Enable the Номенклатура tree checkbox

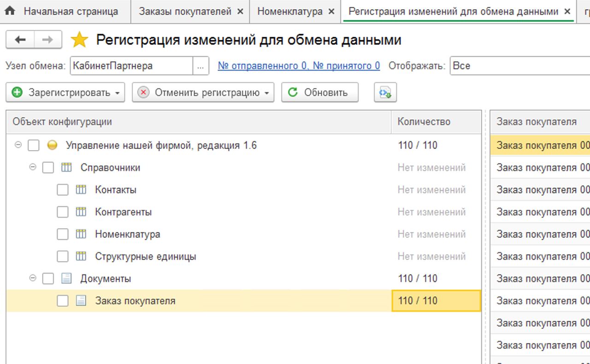click(x=63, y=234)
